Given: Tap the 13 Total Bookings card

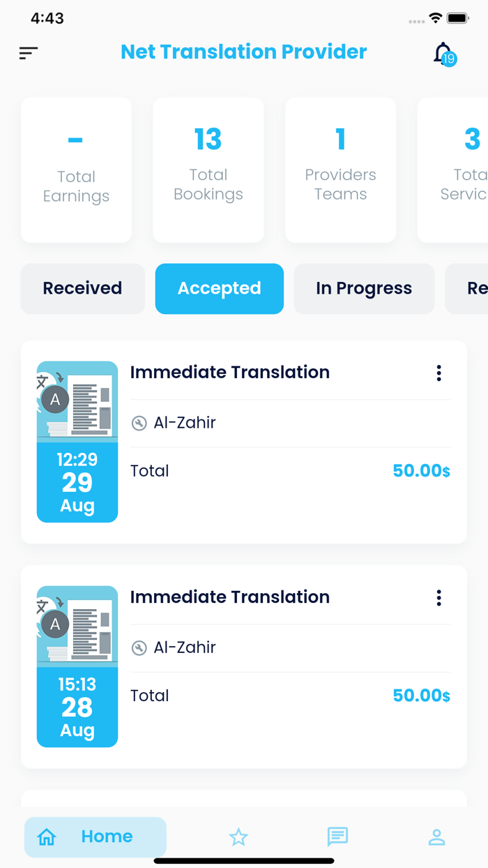Looking at the screenshot, I should pos(208,170).
